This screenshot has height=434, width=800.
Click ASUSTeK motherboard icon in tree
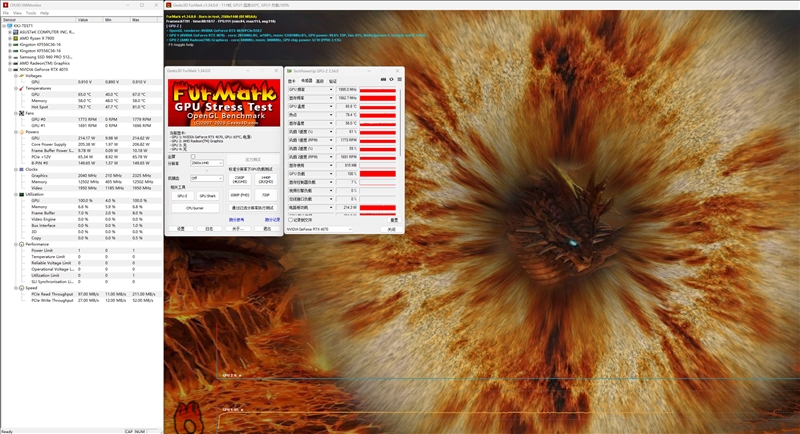pos(15,32)
